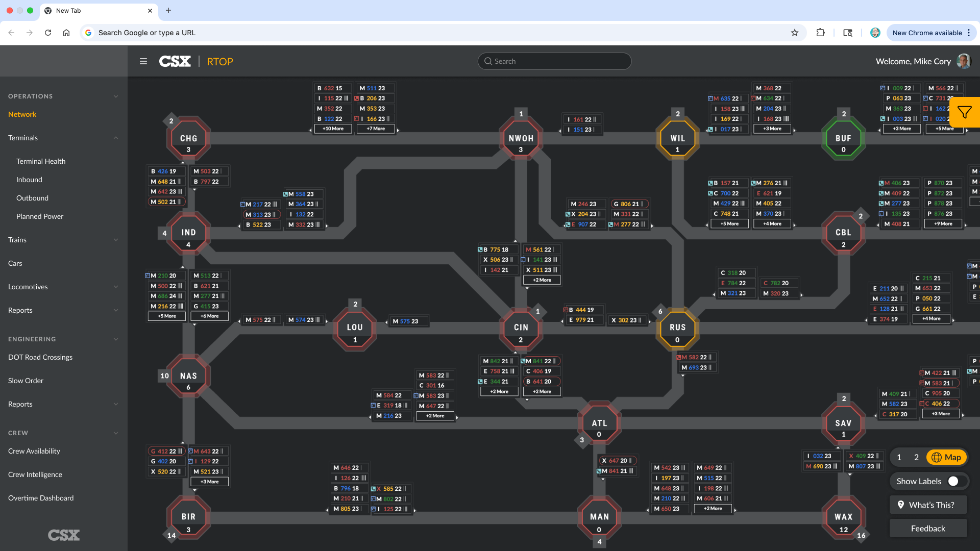Select the BUF green terminal node
This screenshot has width=980, height=551.
pos(843,138)
